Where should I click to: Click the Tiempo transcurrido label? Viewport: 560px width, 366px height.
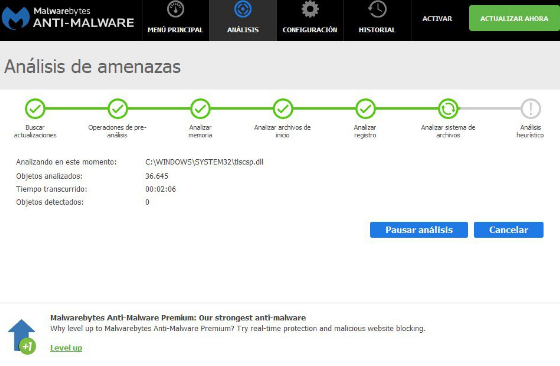coord(51,189)
